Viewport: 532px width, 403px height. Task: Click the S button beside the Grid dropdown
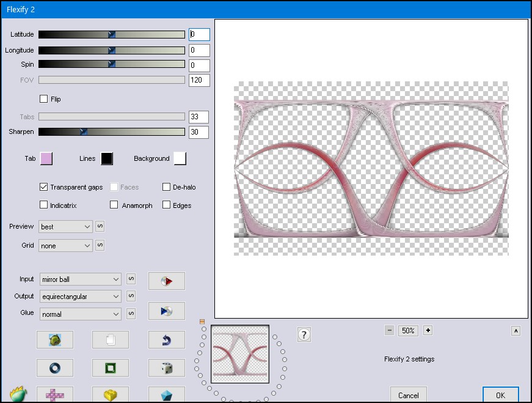[100, 245]
